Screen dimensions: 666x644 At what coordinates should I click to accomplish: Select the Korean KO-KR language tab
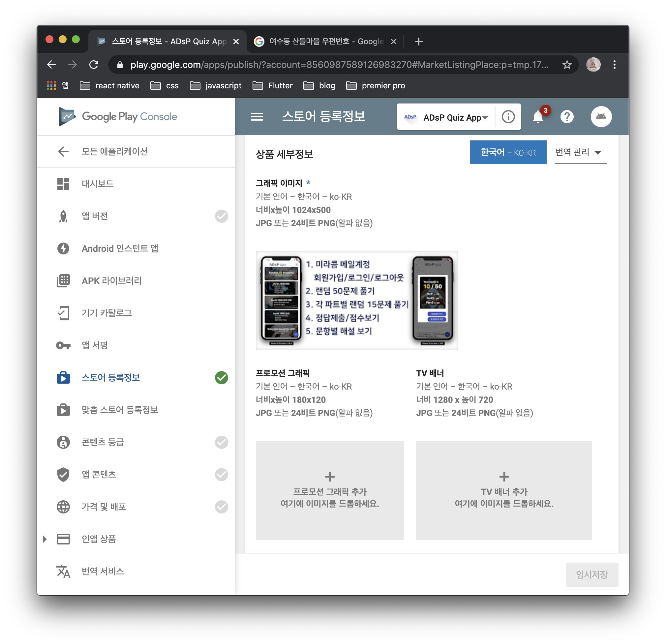pos(508,152)
